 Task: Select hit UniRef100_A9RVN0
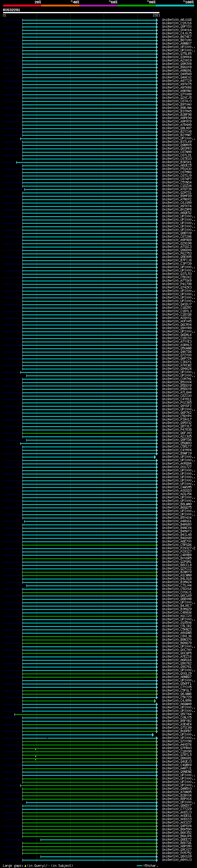pos(176,91)
